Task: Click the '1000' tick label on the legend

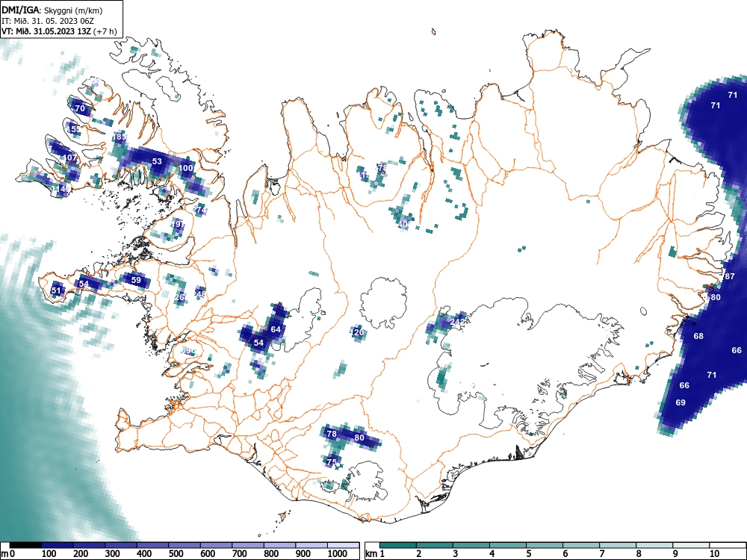Action: coord(338,554)
